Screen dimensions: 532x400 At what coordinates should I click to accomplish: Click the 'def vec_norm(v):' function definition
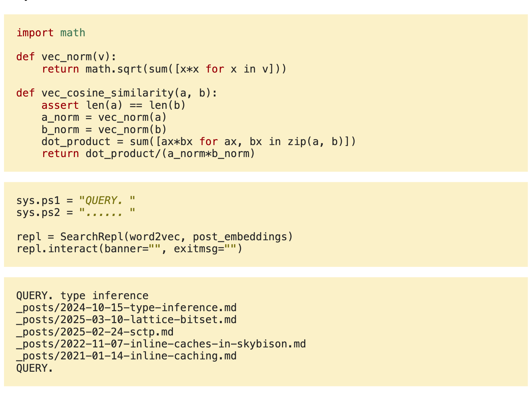point(66,57)
